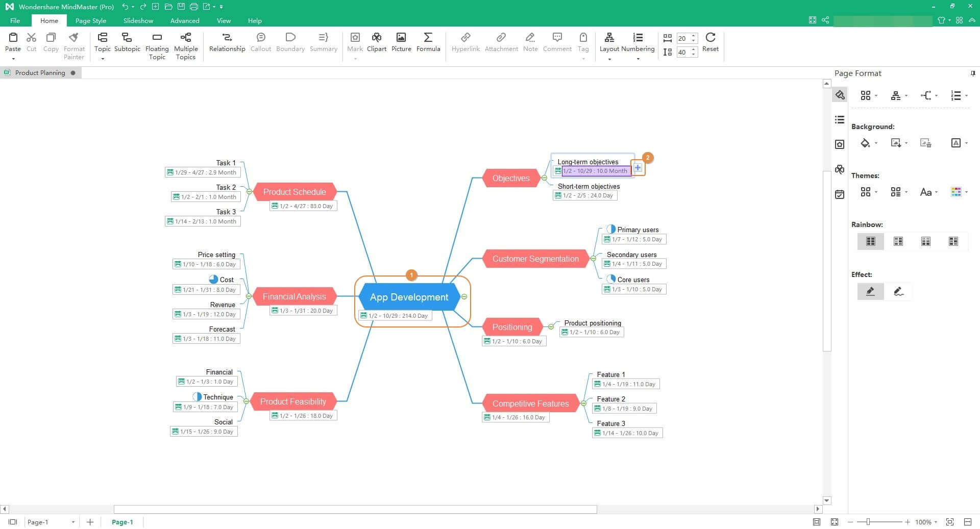Collapse the Objectives branch toggle
This screenshot has width=980, height=529.
point(544,178)
